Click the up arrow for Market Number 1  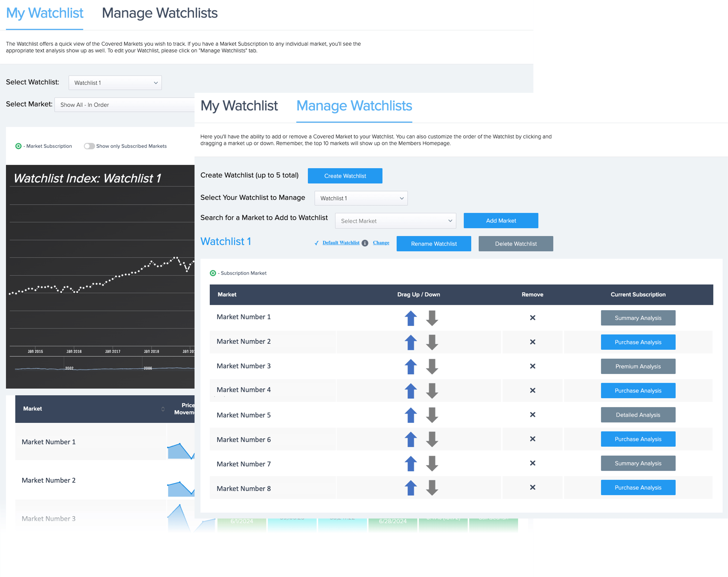pos(411,318)
